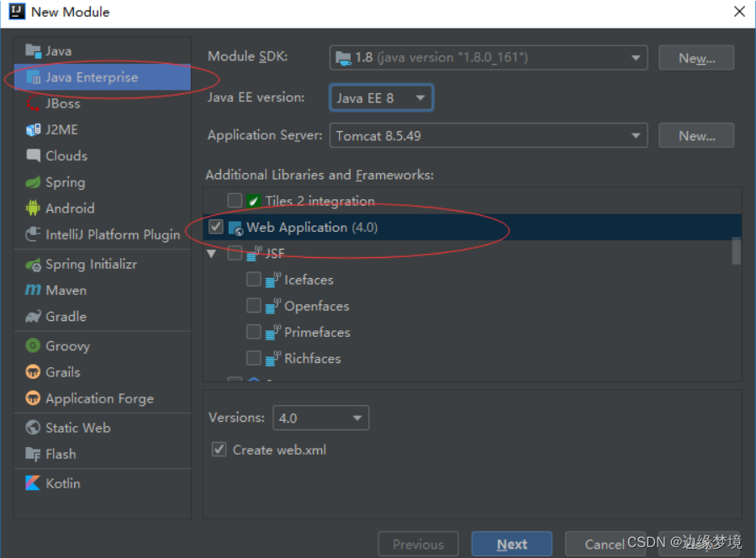
Task: Click the Previous button
Action: (x=418, y=544)
